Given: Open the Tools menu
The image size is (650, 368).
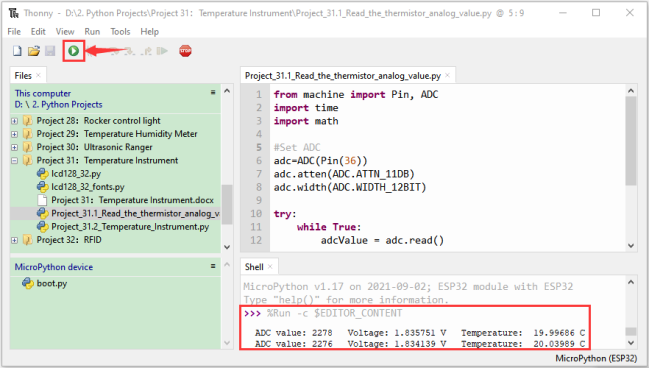Looking at the screenshot, I should click(x=120, y=31).
